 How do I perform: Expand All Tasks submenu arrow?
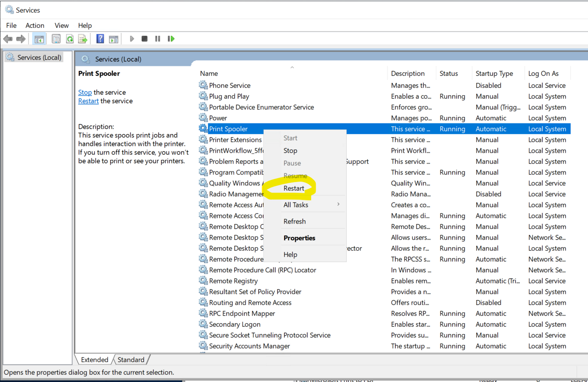tap(338, 204)
